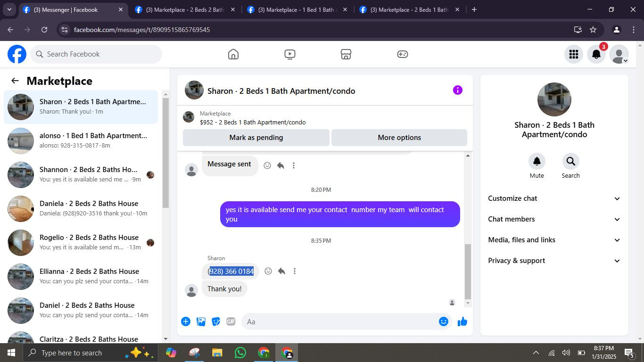The image size is (644, 362).
Task: Open conversation information purple icon
Action: (458, 90)
